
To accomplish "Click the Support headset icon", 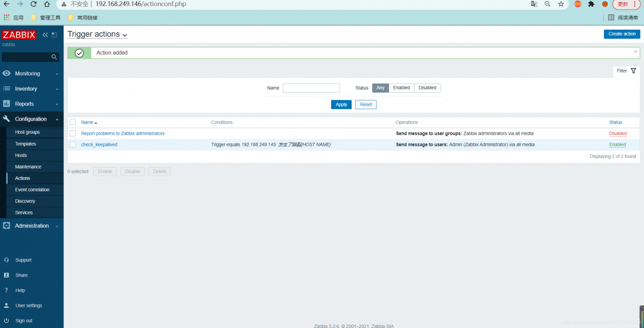I will pyautogui.click(x=7, y=260).
